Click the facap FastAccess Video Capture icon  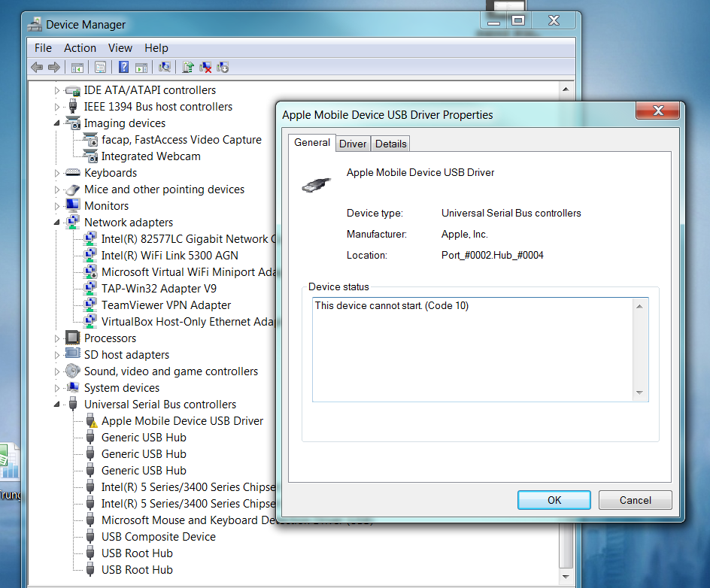(90, 139)
